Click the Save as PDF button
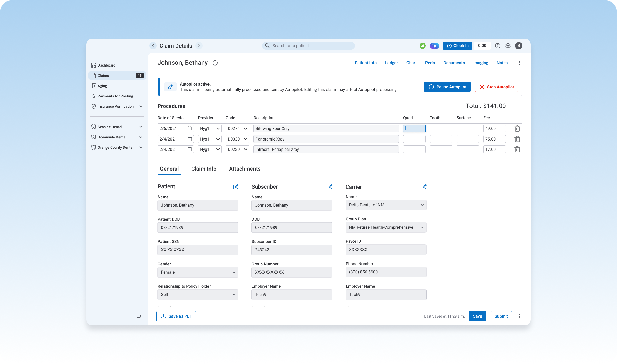Image resolution: width=617 pixels, height=364 pixels. pyautogui.click(x=176, y=316)
